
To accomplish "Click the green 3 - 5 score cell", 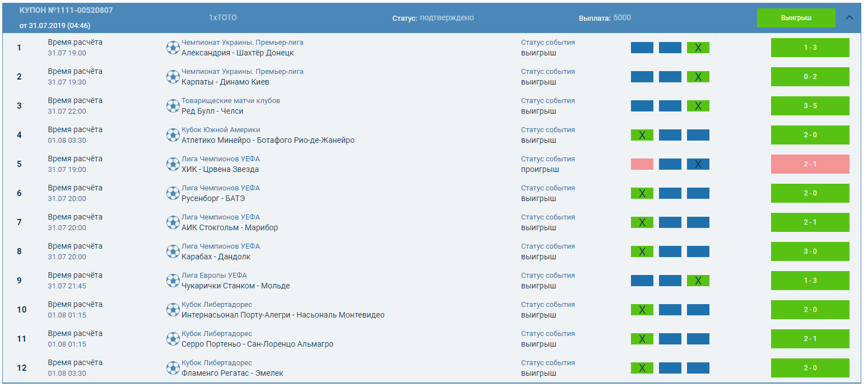I will 810,106.
